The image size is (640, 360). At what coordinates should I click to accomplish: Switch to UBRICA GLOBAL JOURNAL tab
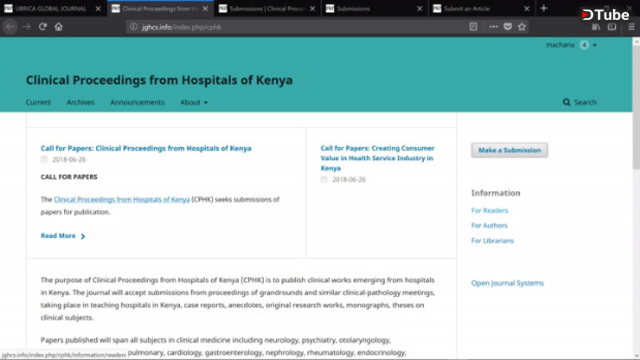(53, 9)
